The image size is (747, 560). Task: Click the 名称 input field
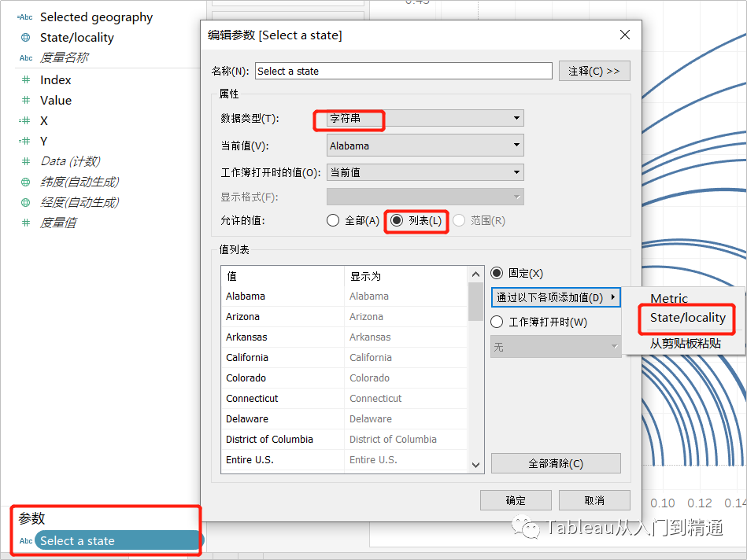click(404, 71)
